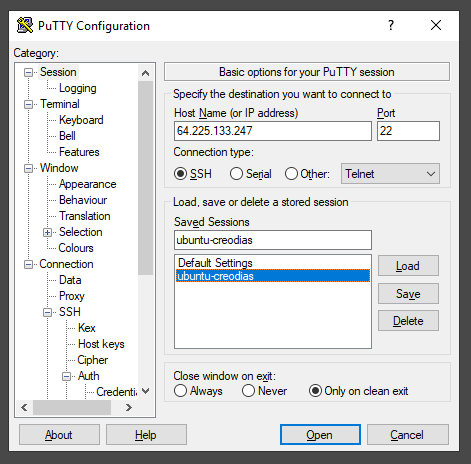Choose Never close window on exit
Viewport: 471px width, 464px height.
(248, 391)
